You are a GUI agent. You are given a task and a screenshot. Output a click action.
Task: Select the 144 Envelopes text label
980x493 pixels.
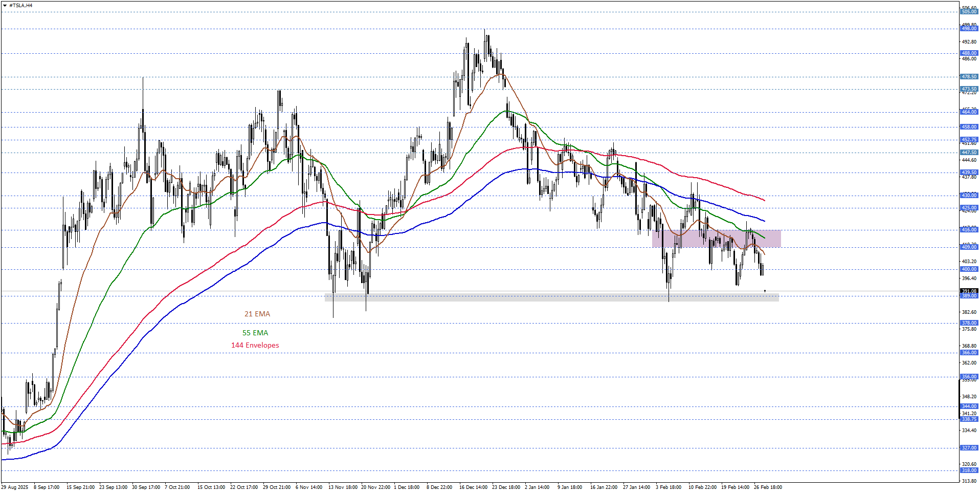point(255,345)
